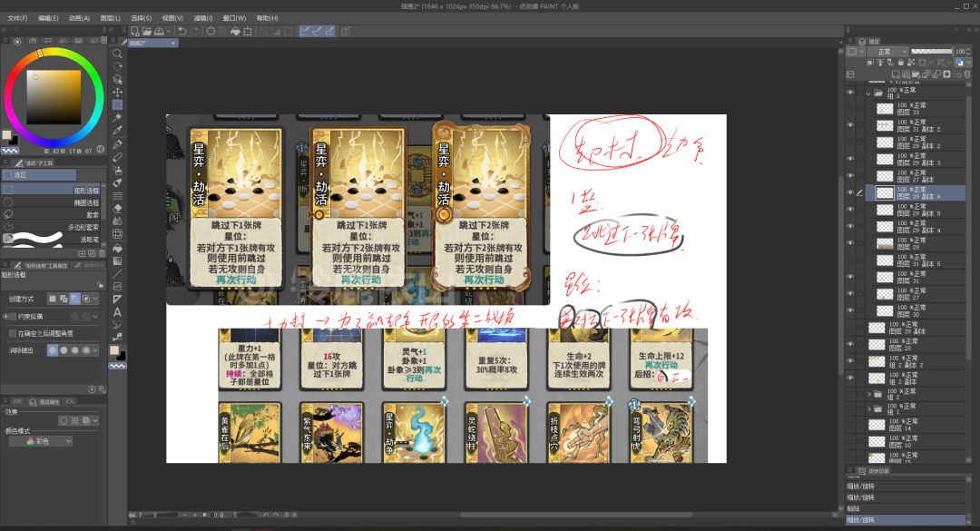The image size is (980, 531).
Task: Select the 矩形选框 sub tool
Action: [x=51, y=190]
